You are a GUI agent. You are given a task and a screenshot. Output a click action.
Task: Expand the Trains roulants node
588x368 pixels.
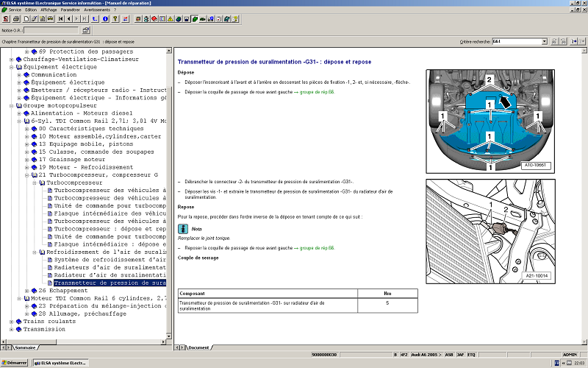[x=11, y=322]
